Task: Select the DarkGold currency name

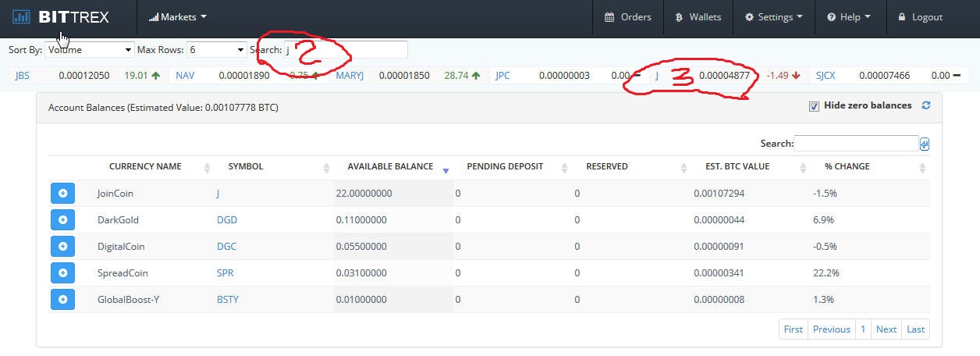Action: point(118,220)
